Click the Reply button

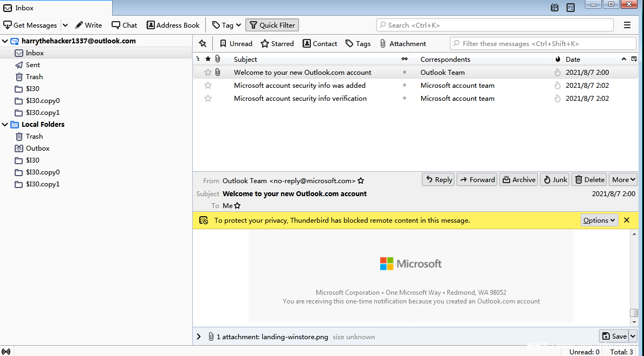pyautogui.click(x=438, y=179)
